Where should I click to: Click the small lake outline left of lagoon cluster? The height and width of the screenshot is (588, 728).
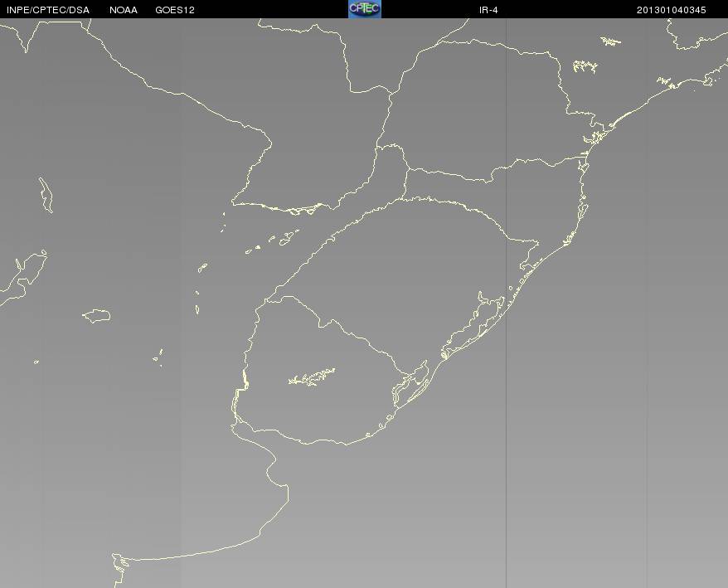202,268
